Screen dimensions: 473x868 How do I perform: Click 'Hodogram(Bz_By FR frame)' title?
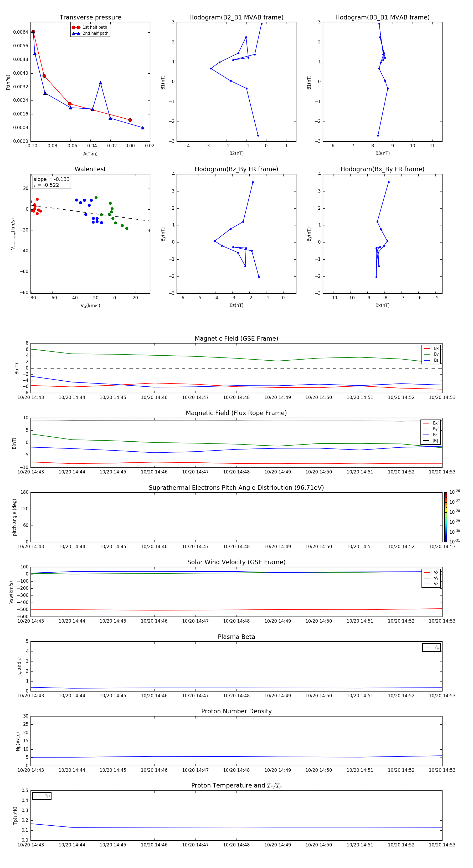point(236,169)
